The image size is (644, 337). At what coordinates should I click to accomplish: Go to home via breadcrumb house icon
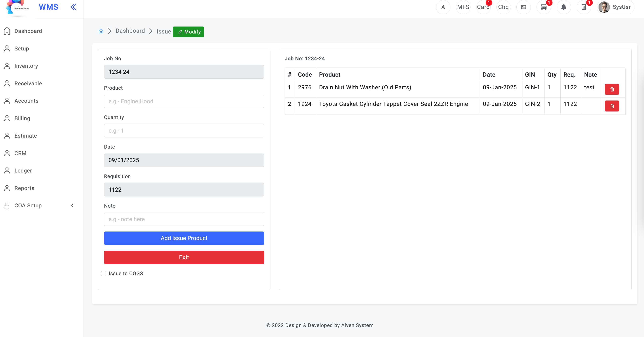pyautogui.click(x=101, y=31)
